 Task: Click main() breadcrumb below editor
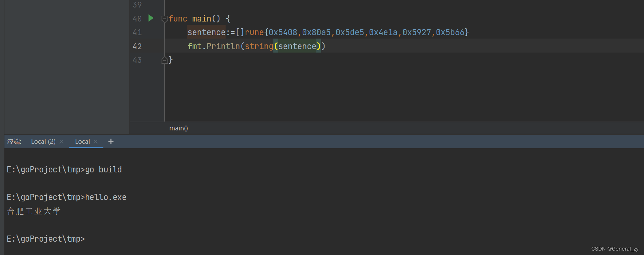point(178,128)
